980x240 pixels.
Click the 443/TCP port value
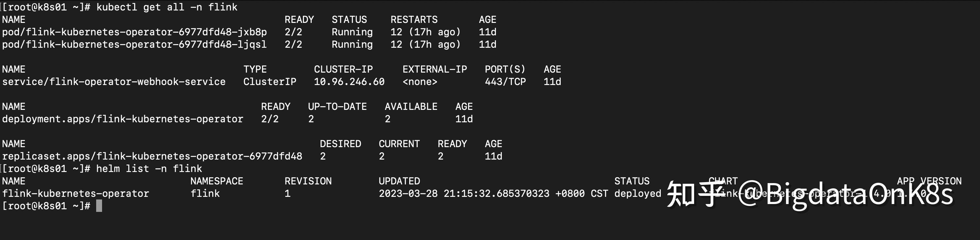[x=505, y=82]
